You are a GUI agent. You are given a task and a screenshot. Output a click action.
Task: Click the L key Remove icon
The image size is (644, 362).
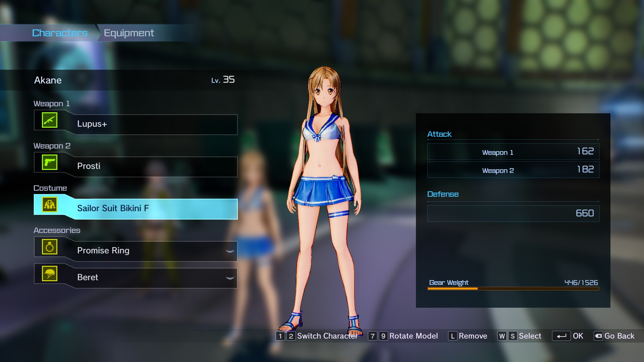(452, 336)
